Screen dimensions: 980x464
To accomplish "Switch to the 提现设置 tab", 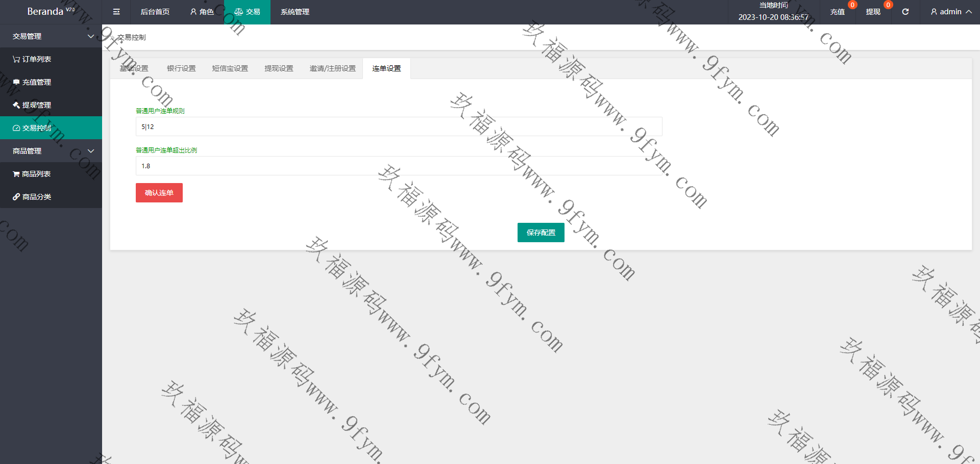I will click(279, 68).
